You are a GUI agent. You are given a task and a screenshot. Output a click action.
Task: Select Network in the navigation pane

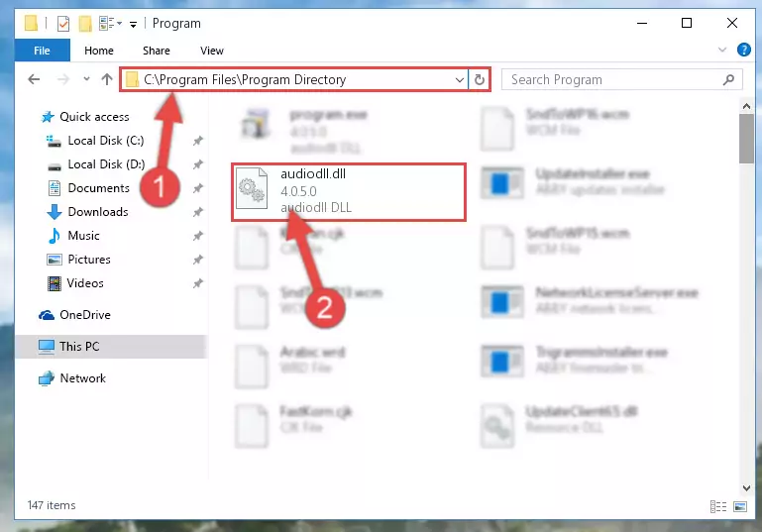pos(72,378)
